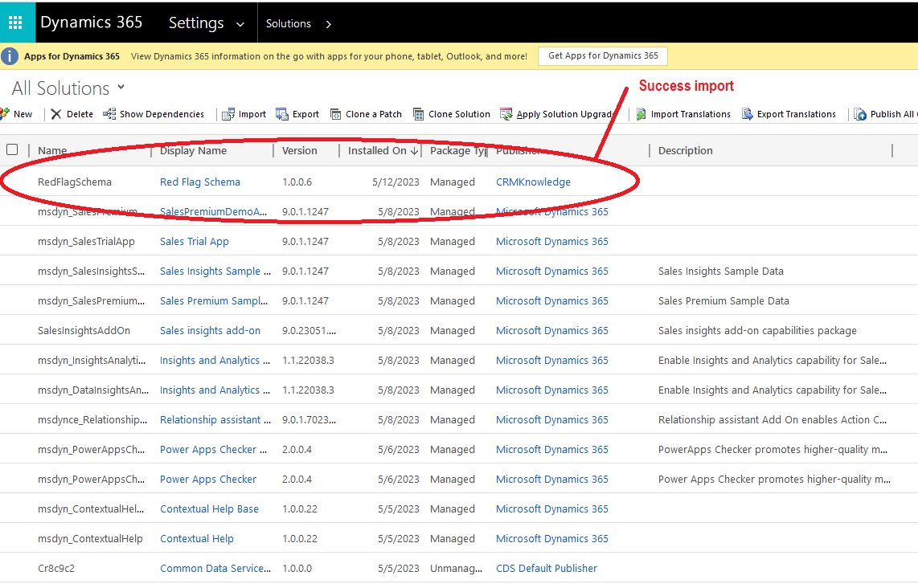Sort by Name column header
918x588 pixels.
click(x=52, y=150)
